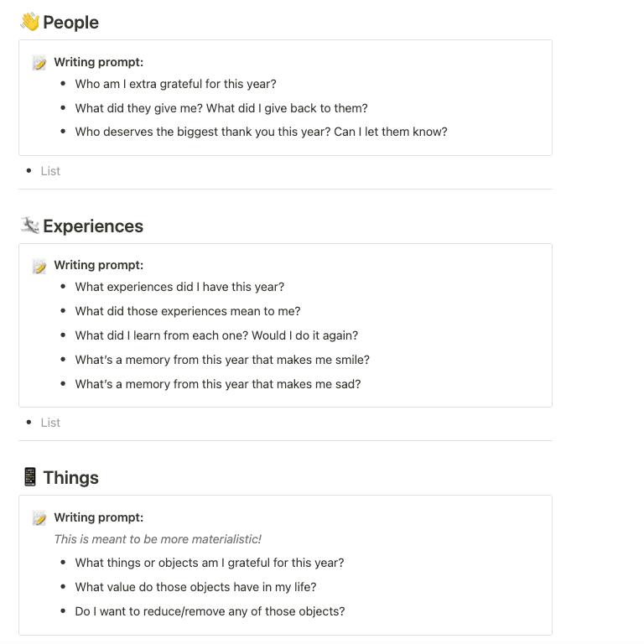The height and width of the screenshot is (644, 644).
Task: Select the Experiences heading
Action: 93,226
